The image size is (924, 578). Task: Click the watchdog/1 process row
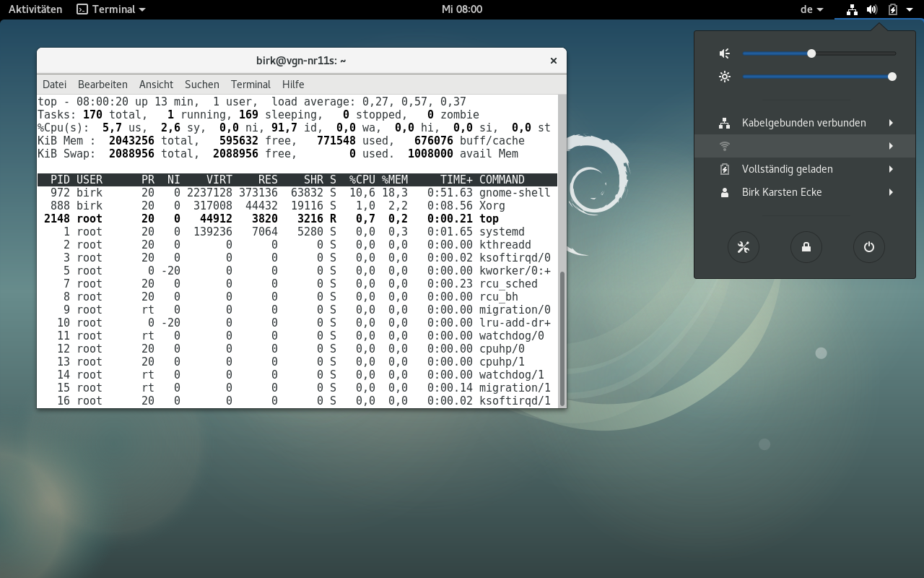[x=297, y=375]
